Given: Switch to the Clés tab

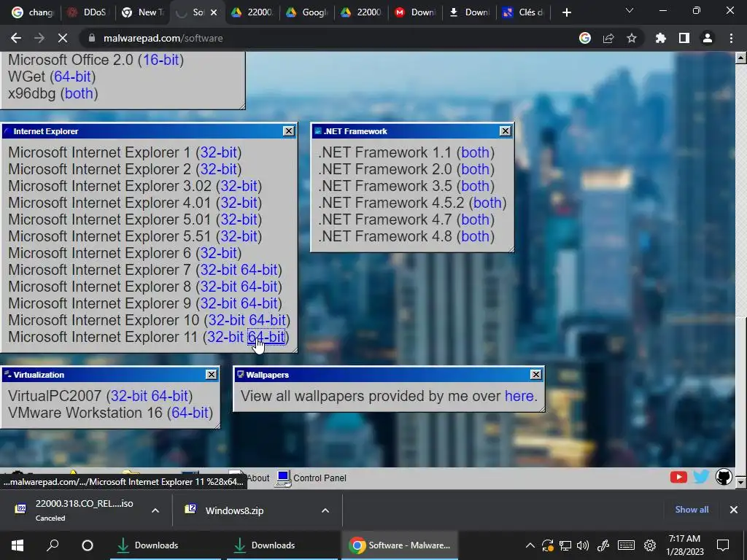Looking at the screenshot, I should click(x=524, y=12).
